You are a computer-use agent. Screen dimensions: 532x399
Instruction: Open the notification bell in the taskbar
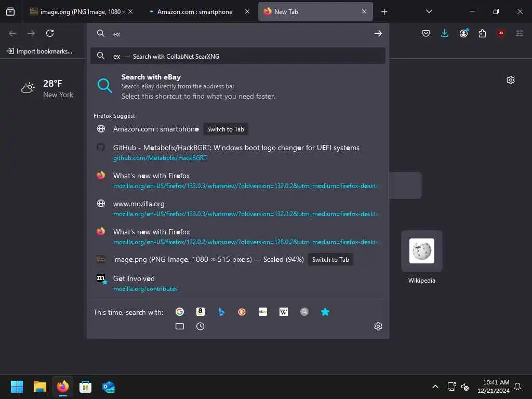tap(517, 387)
